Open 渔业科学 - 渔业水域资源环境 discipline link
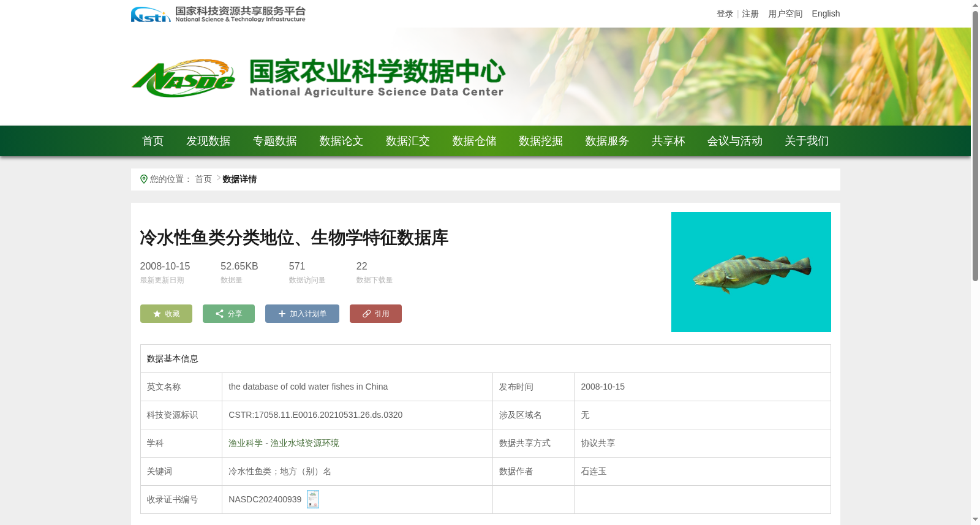Screen dimensions: 980x525 (x=284, y=443)
